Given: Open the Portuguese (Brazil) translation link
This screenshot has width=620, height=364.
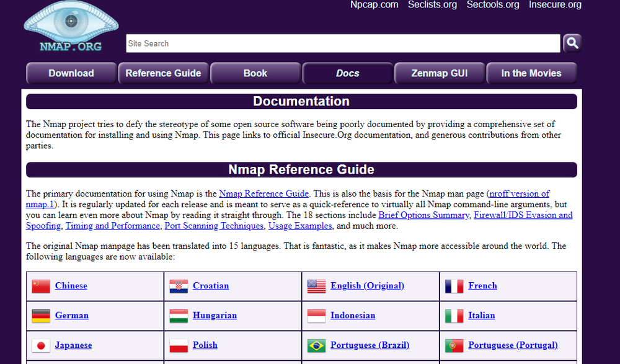Looking at the screenshot, I should (x=370, y=345).
